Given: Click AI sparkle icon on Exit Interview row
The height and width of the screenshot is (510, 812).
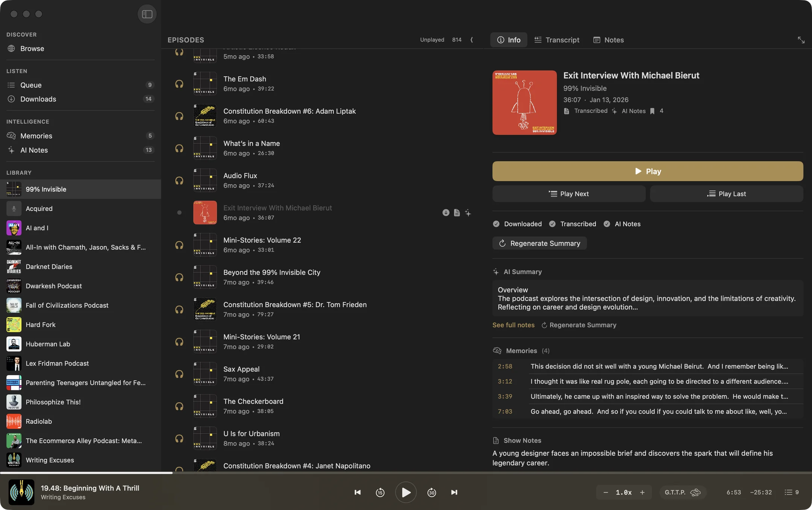Looking at the screenshot, I should coord(468,212).
